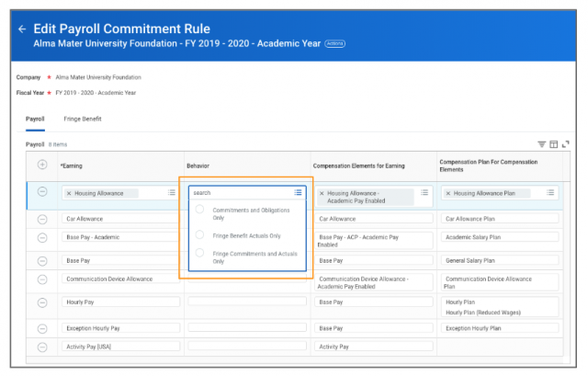This screenshot has height=376, width=588.
Task: Click Behavior field in Hourly Pay row
Action: pyautogui.click(x=247, y=301)
